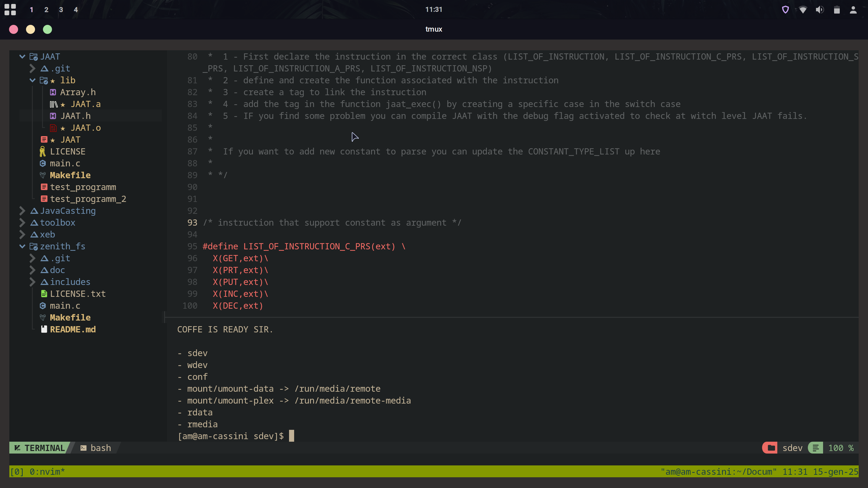Image resolution: width=868 pixels, height=488 pixels.
Task: Collapse the zenith_fs folder chevron
Action: (22, 246)
